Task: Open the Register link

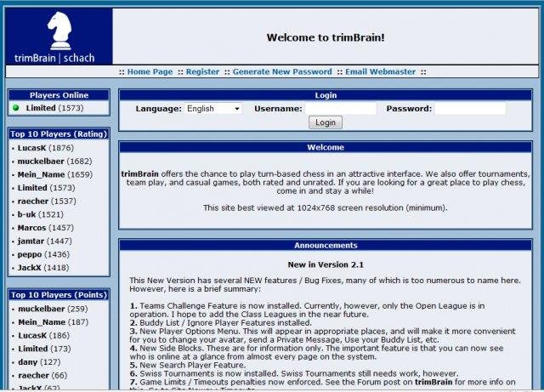Action: point(202,71)
